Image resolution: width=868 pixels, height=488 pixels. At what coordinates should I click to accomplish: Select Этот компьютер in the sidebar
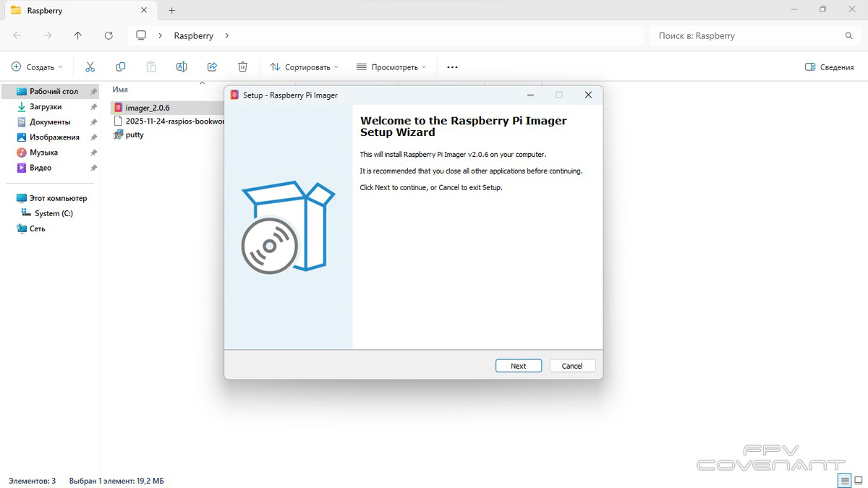[x=51, y=198]
